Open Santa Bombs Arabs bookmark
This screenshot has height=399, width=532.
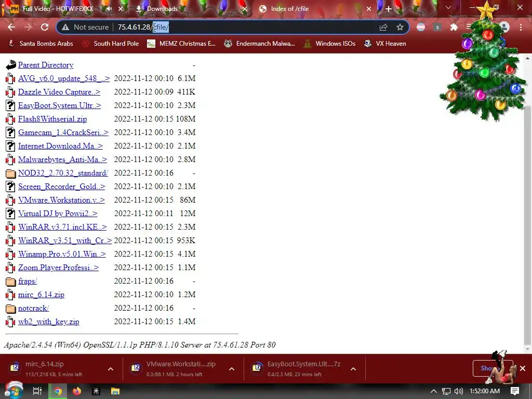41,44
